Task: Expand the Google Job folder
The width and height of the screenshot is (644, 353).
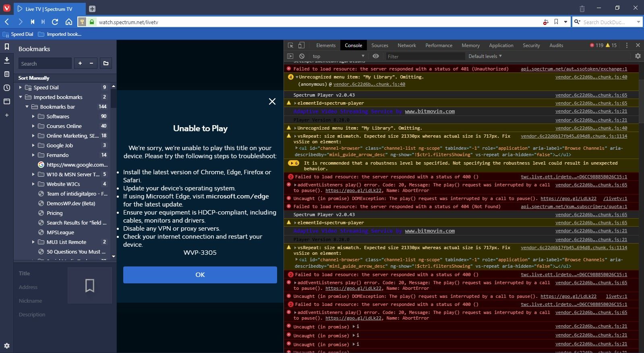Action: pos(33,145)
